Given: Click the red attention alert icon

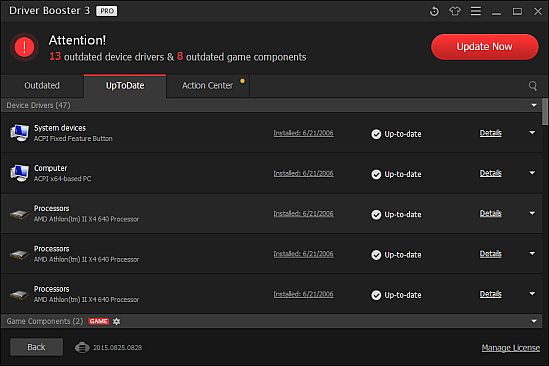Looking at the screenshot, I should [x=24, y=47].
